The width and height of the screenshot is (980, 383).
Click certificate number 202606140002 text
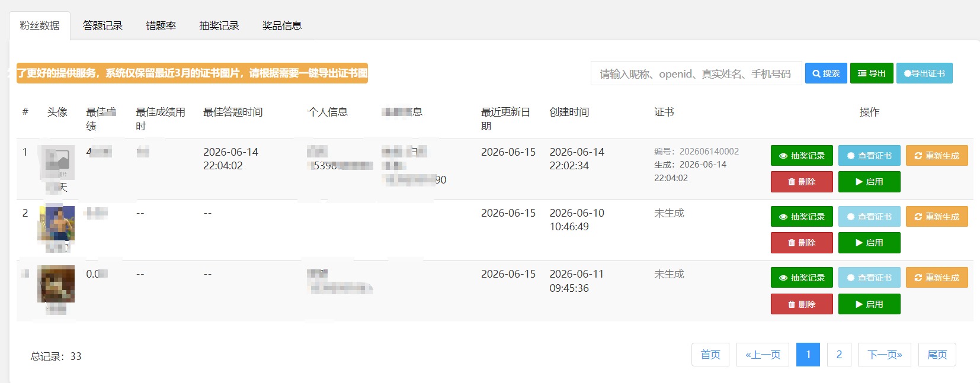(x=709, y=152)
